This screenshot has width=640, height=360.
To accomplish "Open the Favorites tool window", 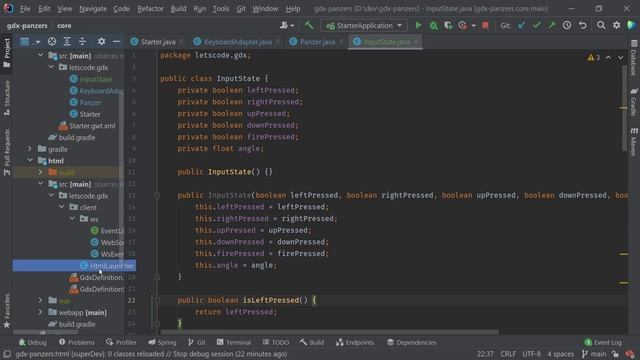I will click(7, 311).
